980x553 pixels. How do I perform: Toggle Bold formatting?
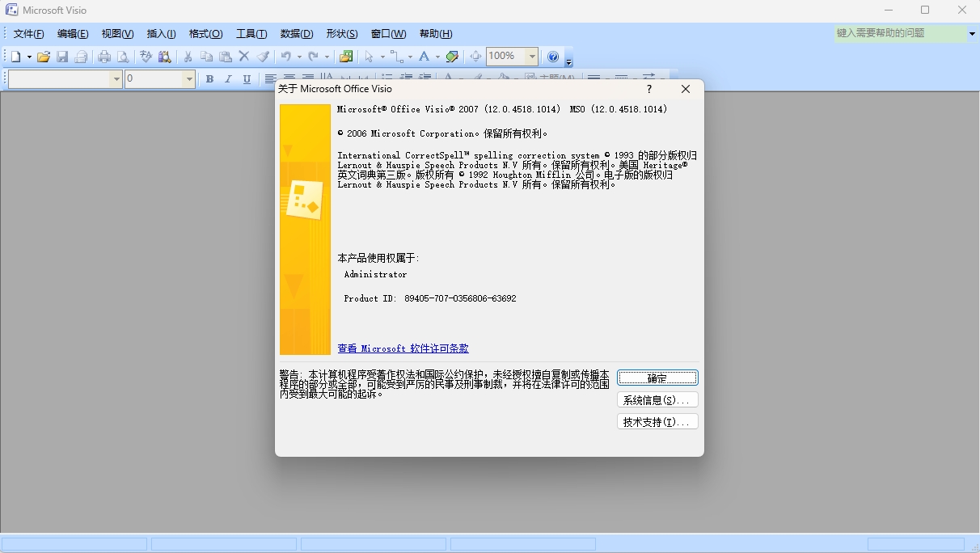coord(209,79)
